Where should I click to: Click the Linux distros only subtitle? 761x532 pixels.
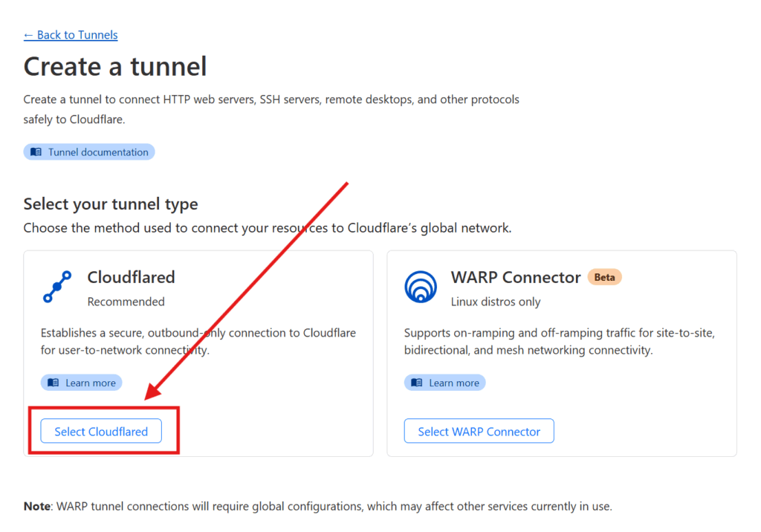coord(496,302)
